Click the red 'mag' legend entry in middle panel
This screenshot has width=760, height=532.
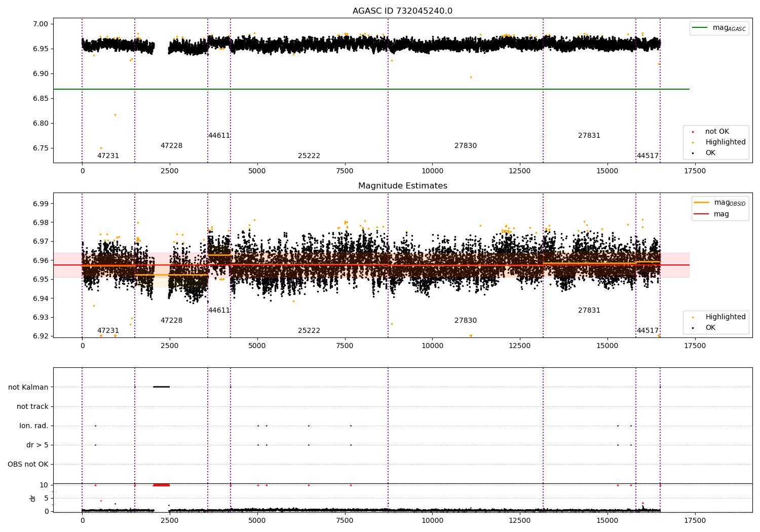point(711,214)
